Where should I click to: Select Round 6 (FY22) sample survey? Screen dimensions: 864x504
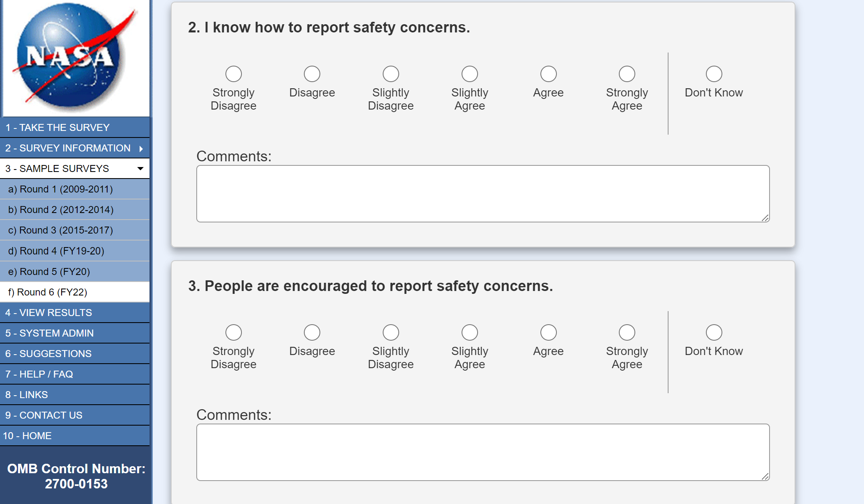coord(48,292)
